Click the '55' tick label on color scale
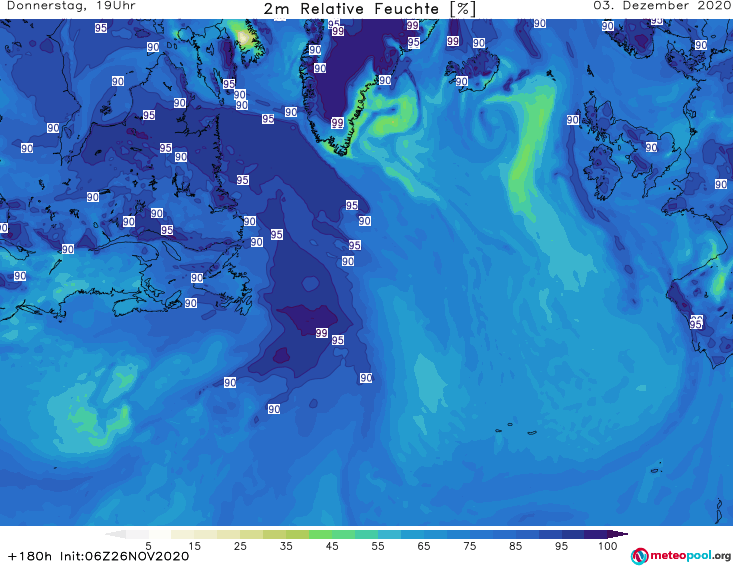733x566 pixels. tap(377, 546)
